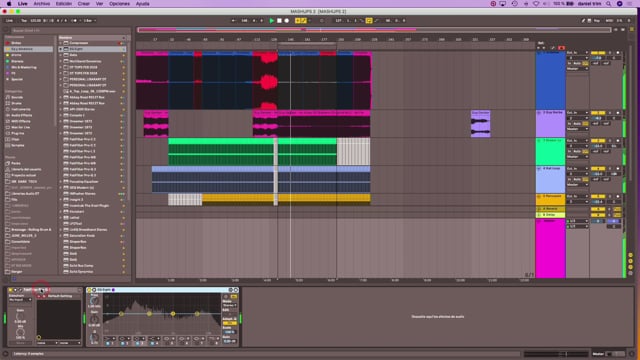Select MIDI Effects category in browser
The width and height of the screenshot is (640, 360).
(20, 121)
